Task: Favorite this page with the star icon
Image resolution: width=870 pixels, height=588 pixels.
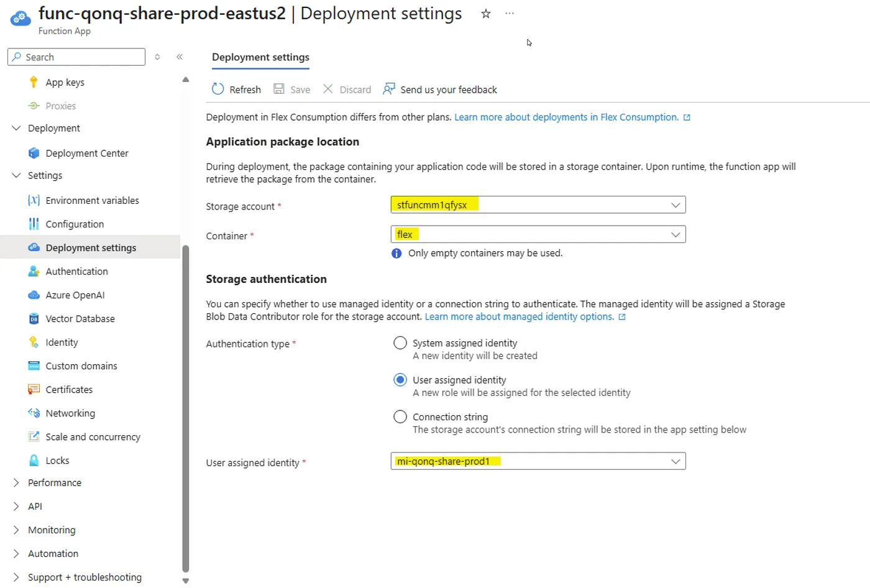Action: 486,14
